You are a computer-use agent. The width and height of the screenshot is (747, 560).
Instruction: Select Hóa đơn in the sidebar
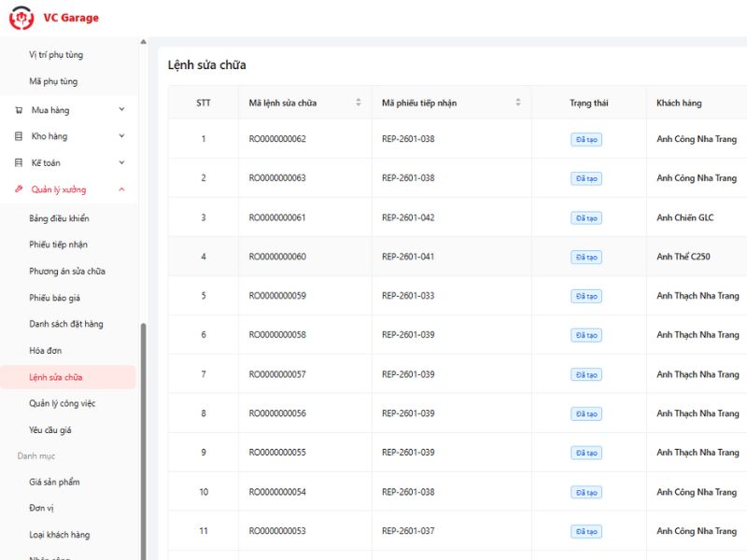tap(46, 351)
